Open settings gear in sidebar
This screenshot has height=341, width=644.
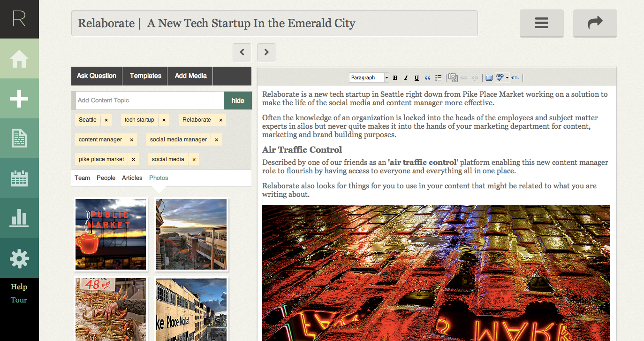coord(19,258)
